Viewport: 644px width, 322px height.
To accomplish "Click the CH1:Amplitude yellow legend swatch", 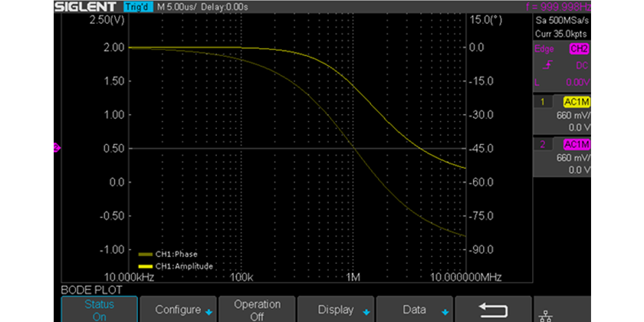I will [x=146, y=266].
